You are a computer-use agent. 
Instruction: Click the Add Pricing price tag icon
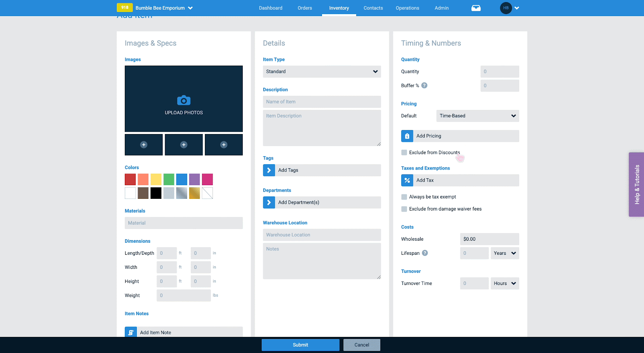pos(407,136)
